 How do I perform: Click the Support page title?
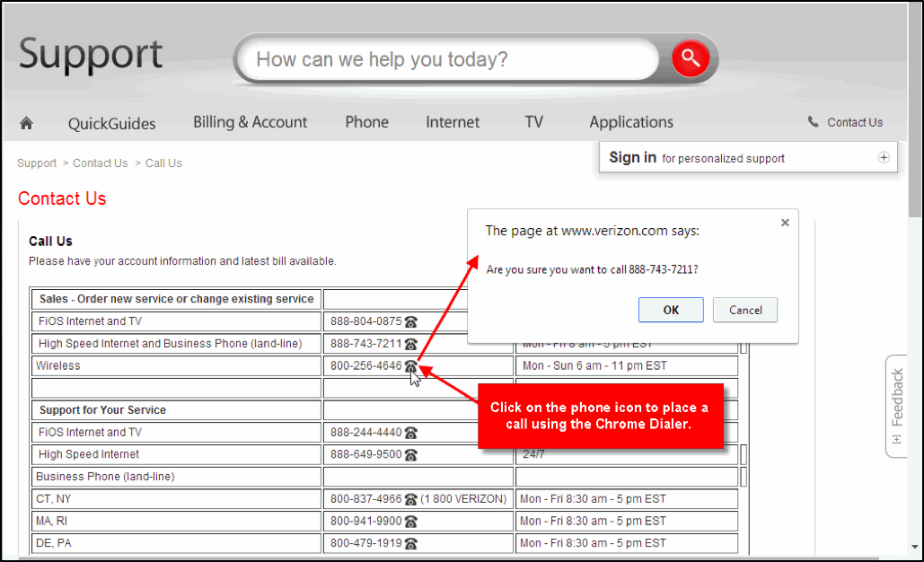coord(90,55)
